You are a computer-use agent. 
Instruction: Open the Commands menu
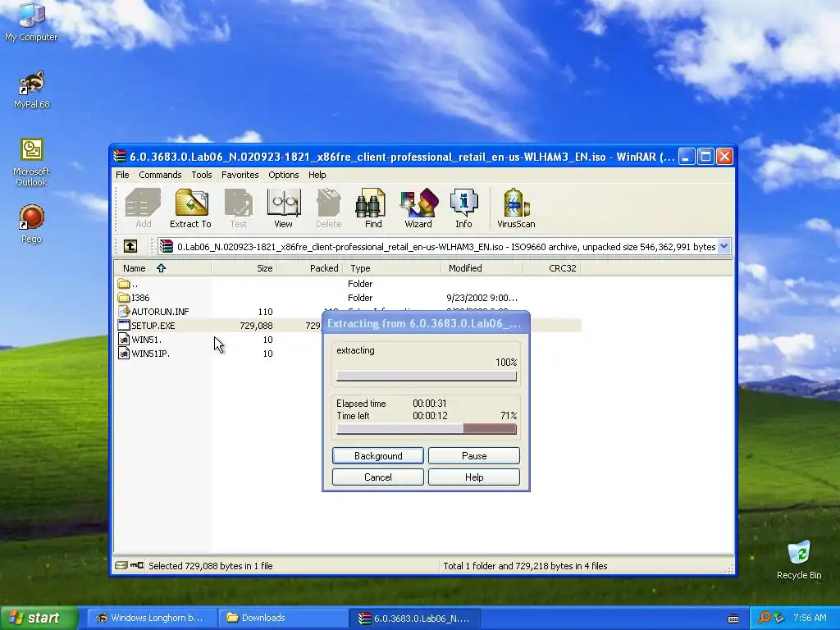click(x=160, y=175)
